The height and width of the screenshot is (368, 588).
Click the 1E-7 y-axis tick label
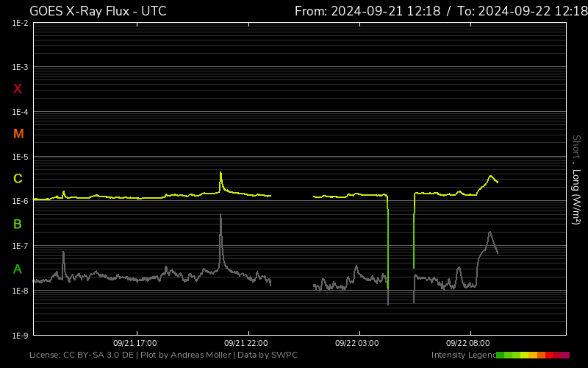[x=21, y=247]
